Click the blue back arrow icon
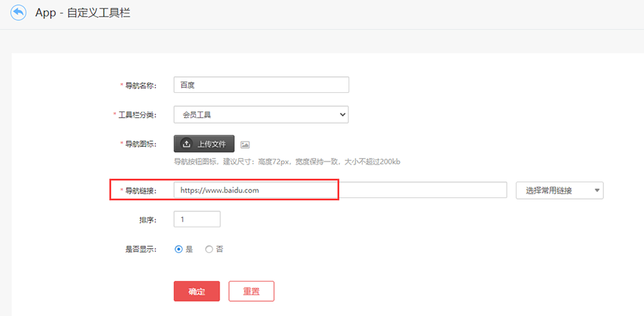The height and width of the screenshot is (316, 644). click(18, 13)
